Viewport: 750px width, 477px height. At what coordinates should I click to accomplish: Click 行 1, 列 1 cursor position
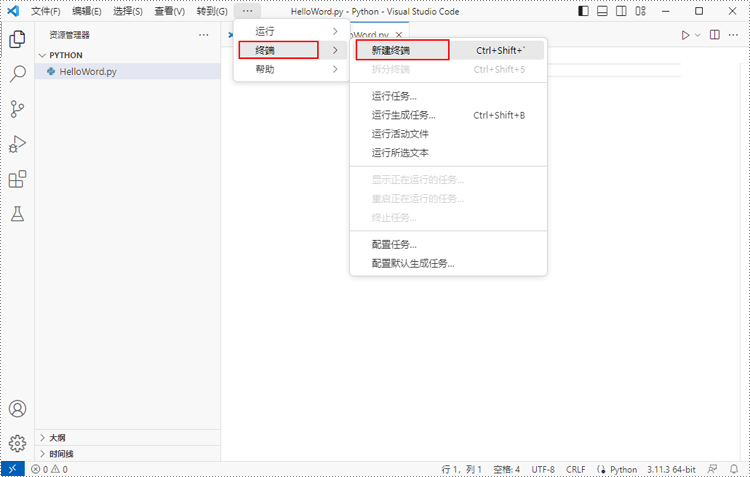pos(461,469)
